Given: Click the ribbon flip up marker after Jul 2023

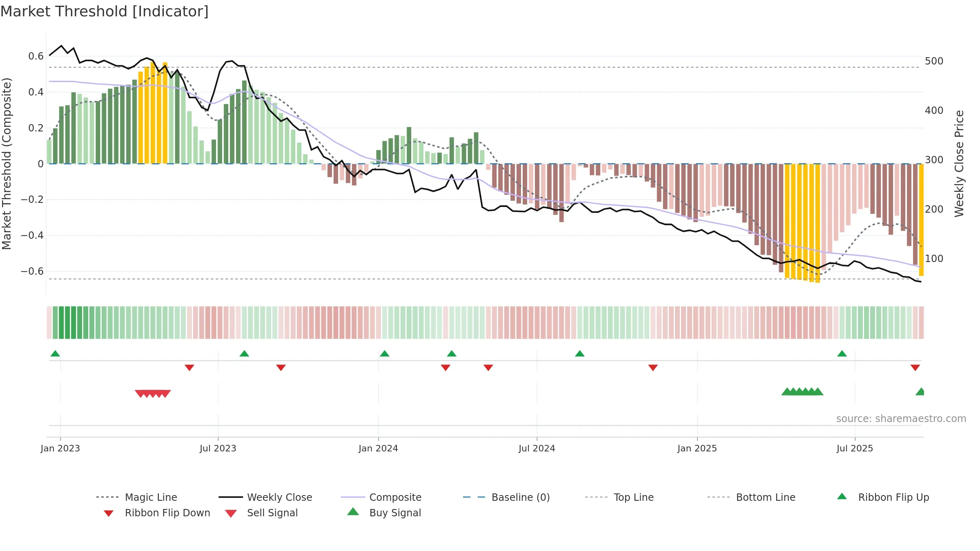Looking at the screenshot, I should 244,353.
